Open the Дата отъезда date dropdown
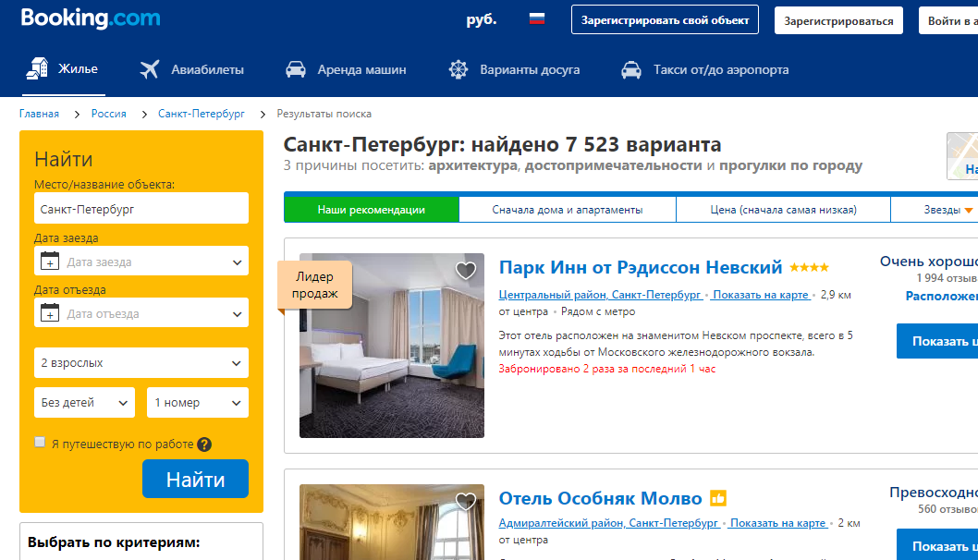The width and height of the screenshot is (978, 560). pos(141,313)
